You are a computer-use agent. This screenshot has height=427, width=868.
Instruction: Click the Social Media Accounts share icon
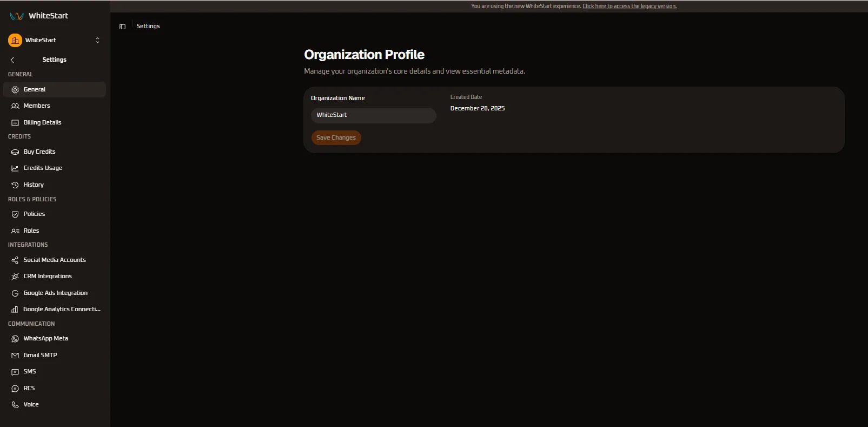click(x=15, y=260)
